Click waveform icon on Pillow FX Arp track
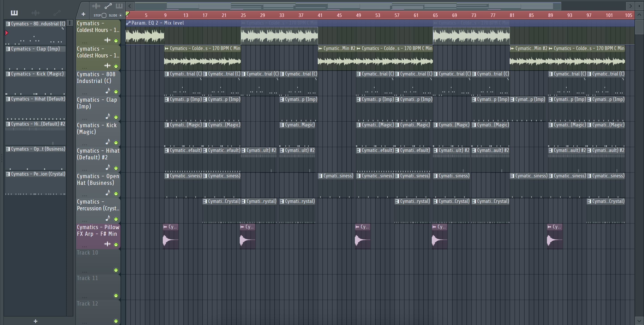Screen dimensions: 644x325 point(108,244)
